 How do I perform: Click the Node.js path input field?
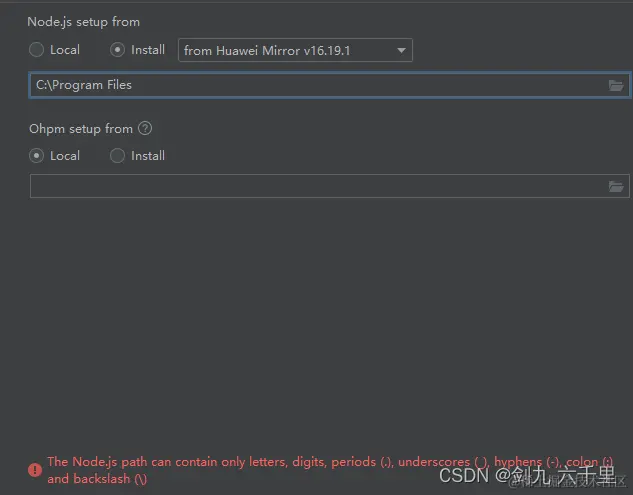pos(329,85)
